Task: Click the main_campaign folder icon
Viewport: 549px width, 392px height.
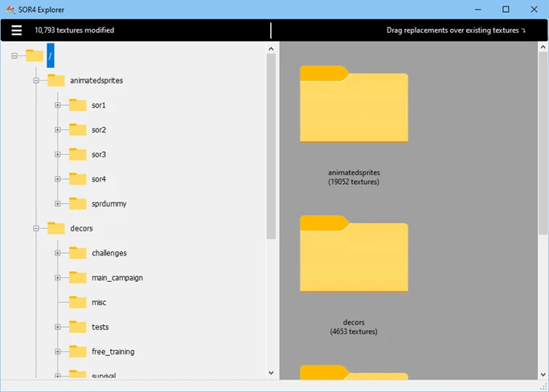Action: pos(78,278)
